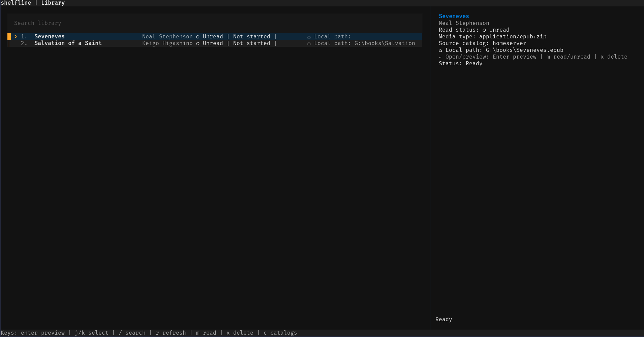Click the unread circle icon in Salvation row
Viewport: 644px width, 337px height.
pyautogui.click(x=198, y=43)
